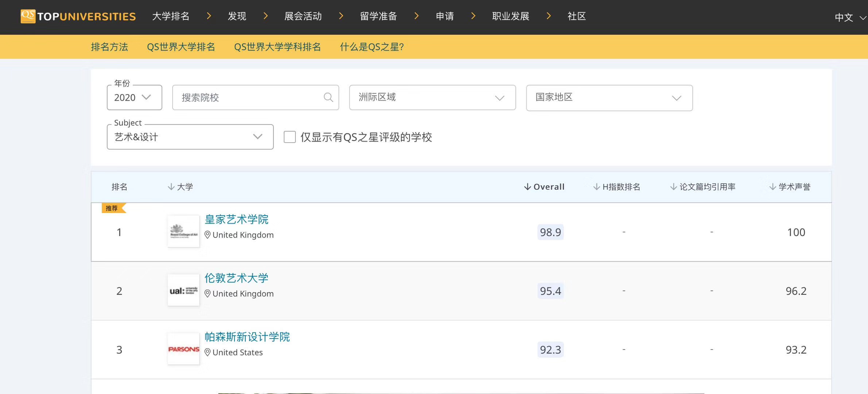
Task: Click the Royal College of Art logo thumbnail
Action: tap(183, 231)
